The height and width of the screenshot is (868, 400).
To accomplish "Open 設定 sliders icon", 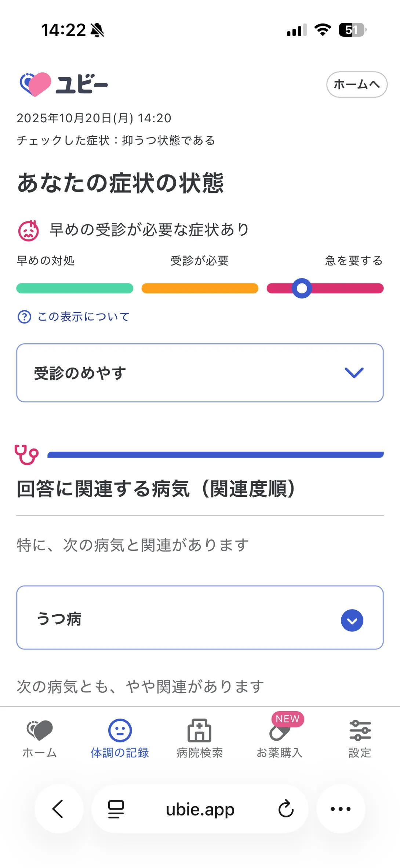I will (x=360, y=730).
